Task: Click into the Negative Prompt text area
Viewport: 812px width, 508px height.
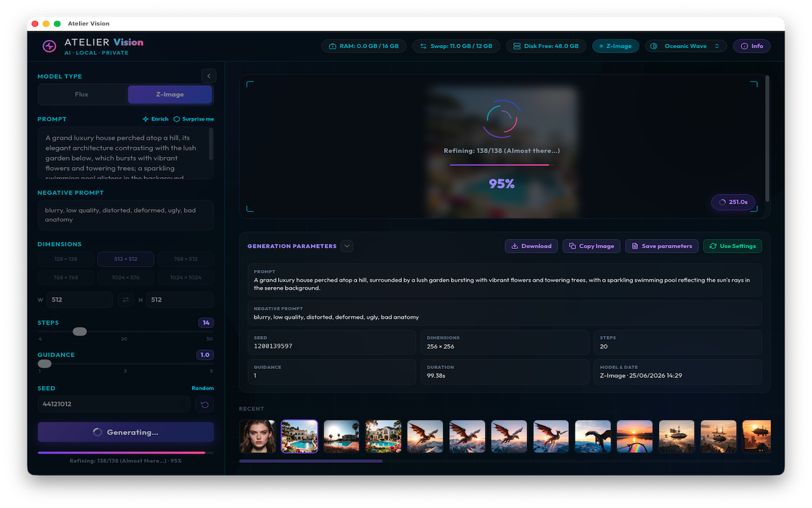Action: click(x=126, y=215)
